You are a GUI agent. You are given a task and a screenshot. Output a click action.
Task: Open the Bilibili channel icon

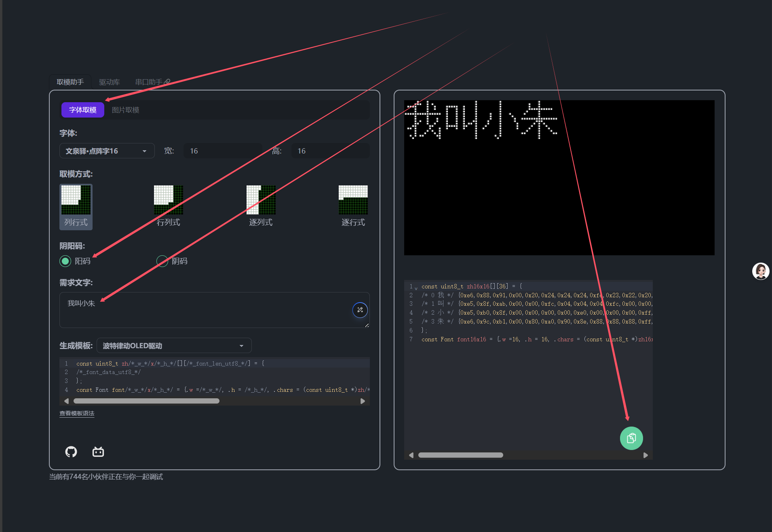[x=98, y=452]
